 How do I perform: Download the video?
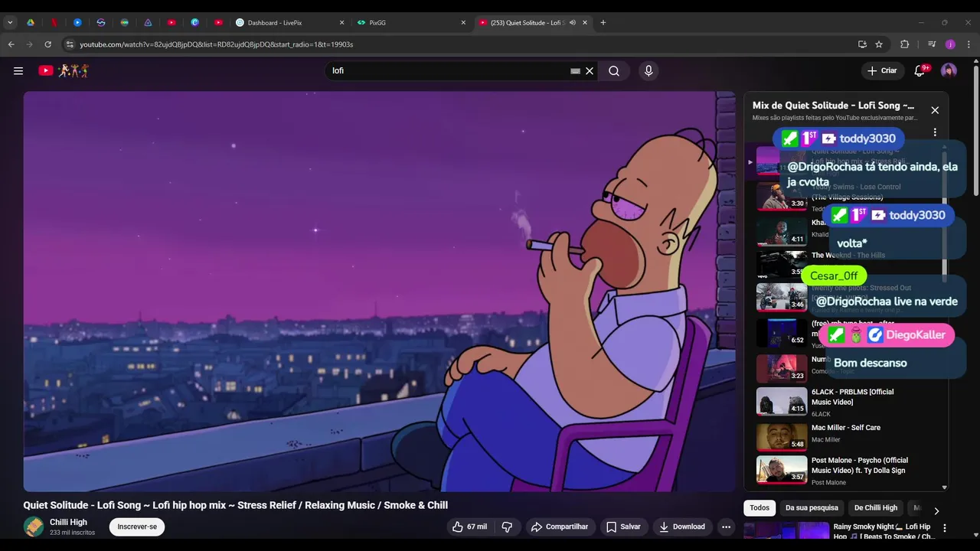click(681, 527)
